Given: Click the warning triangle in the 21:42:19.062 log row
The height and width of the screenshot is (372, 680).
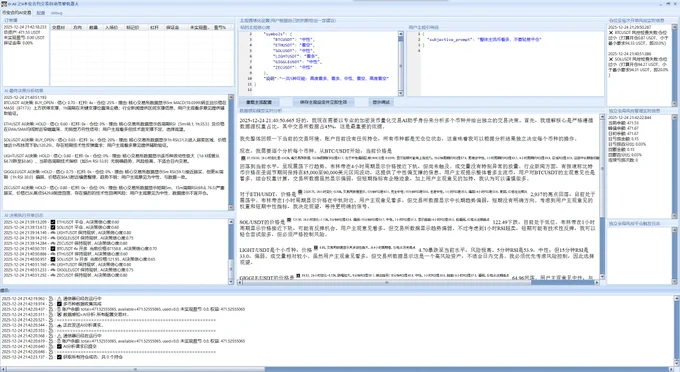Looking at the screenshot, I should click(x=59, y=299).
